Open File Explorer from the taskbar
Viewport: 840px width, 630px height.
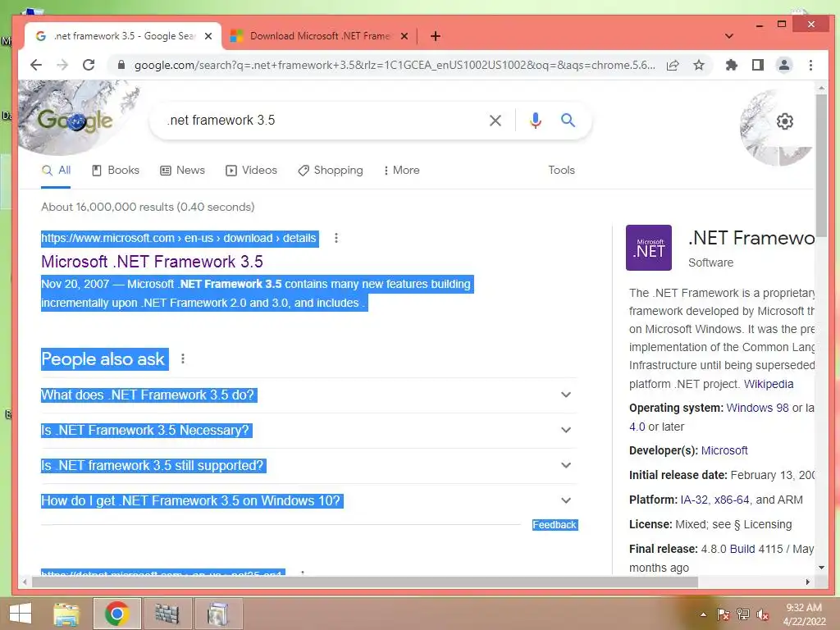pos(66,614)
